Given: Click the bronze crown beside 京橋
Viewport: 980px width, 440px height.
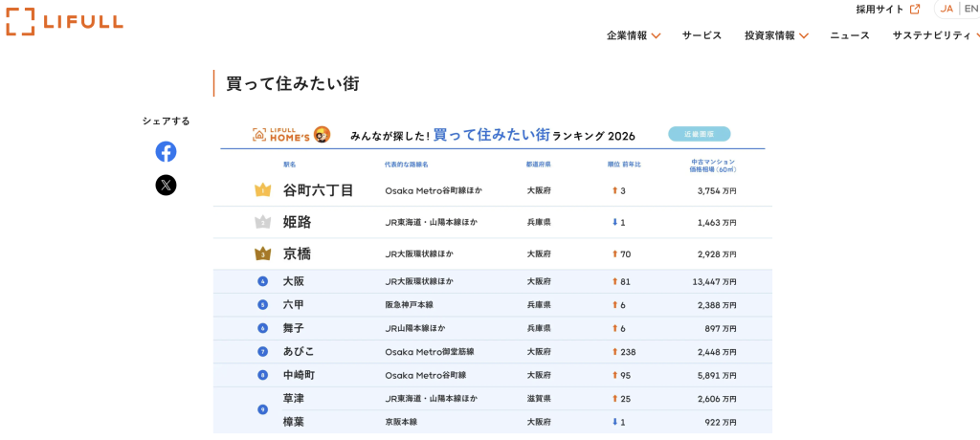Looking at the screenshot, I should point(262,254).
